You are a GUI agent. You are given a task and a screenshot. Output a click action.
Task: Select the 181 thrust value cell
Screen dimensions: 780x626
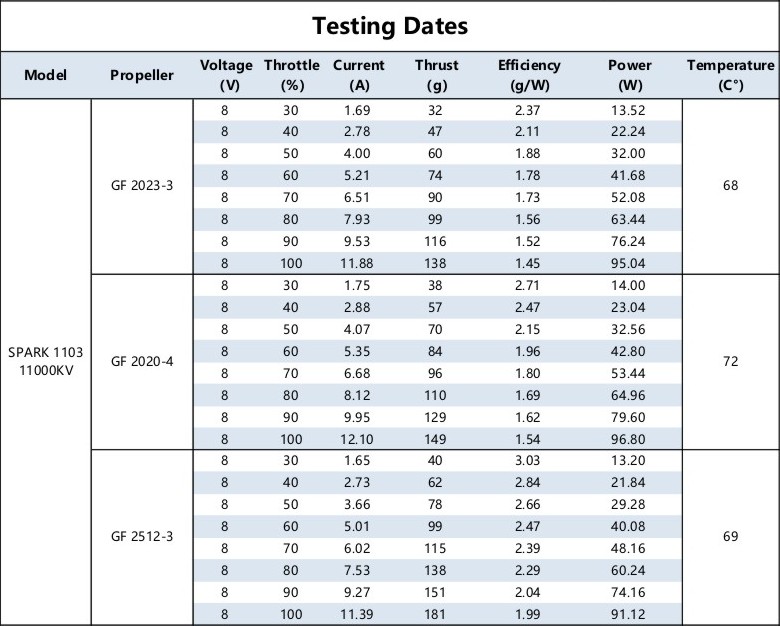(437, 614)
